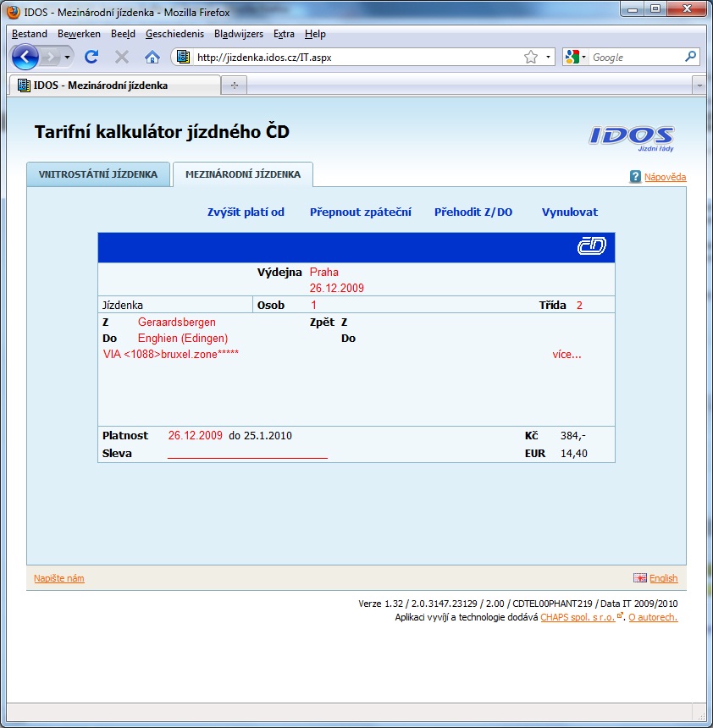Image resolution: width=713 pixels, height=728 pixels.
Task: Click the Stop loading X icon
Action: (122, 57)
